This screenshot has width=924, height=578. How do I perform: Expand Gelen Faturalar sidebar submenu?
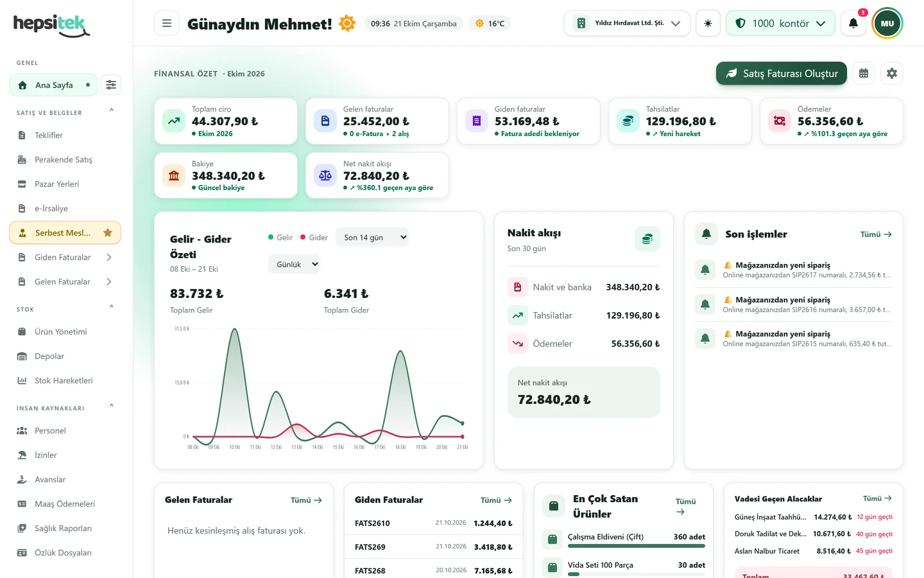coord(109,282)
